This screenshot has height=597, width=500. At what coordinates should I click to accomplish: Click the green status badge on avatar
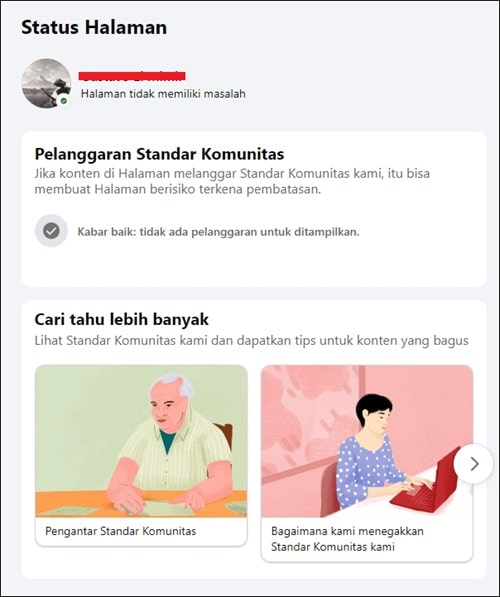pyautogui.click(x=64, y=101)
